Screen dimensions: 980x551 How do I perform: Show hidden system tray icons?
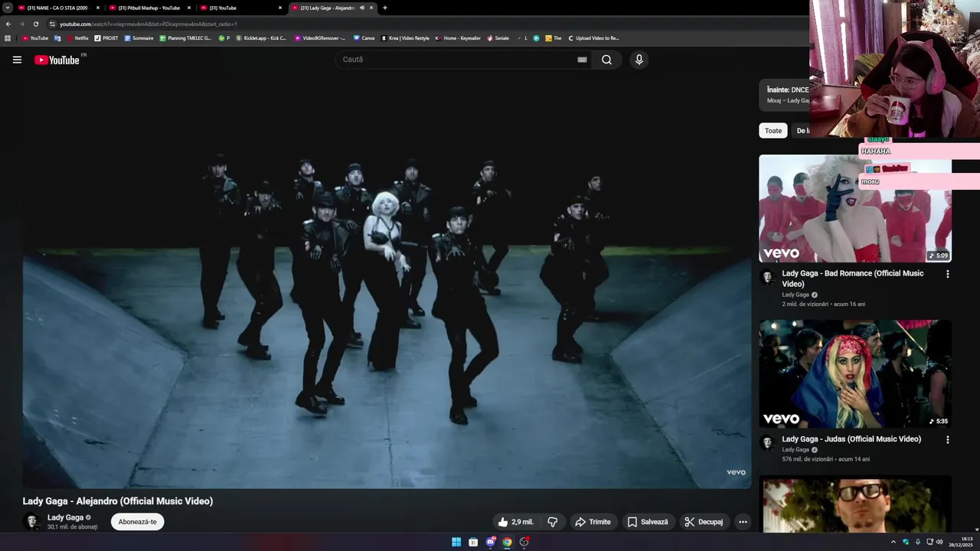(x=893, y=542)
